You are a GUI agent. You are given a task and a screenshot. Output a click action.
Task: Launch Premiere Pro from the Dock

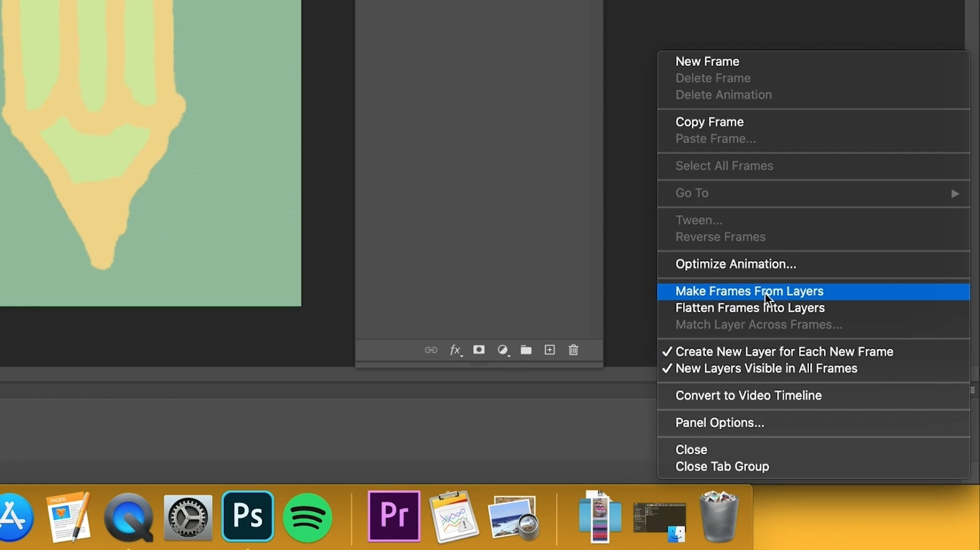click(393, 516)
